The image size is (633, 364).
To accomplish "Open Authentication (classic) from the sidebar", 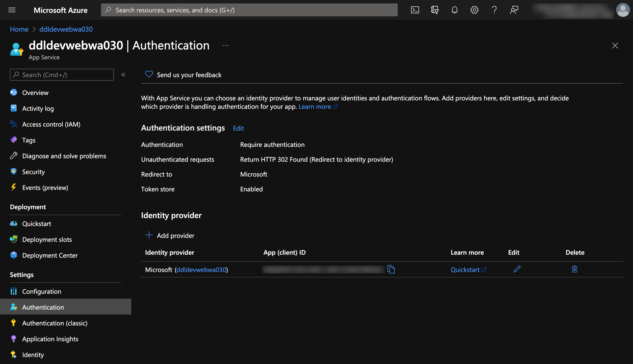I will [x=55, y=323].
